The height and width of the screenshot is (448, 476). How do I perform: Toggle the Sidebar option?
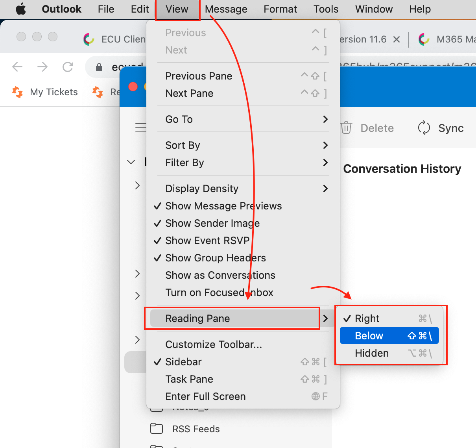[243, 362]
